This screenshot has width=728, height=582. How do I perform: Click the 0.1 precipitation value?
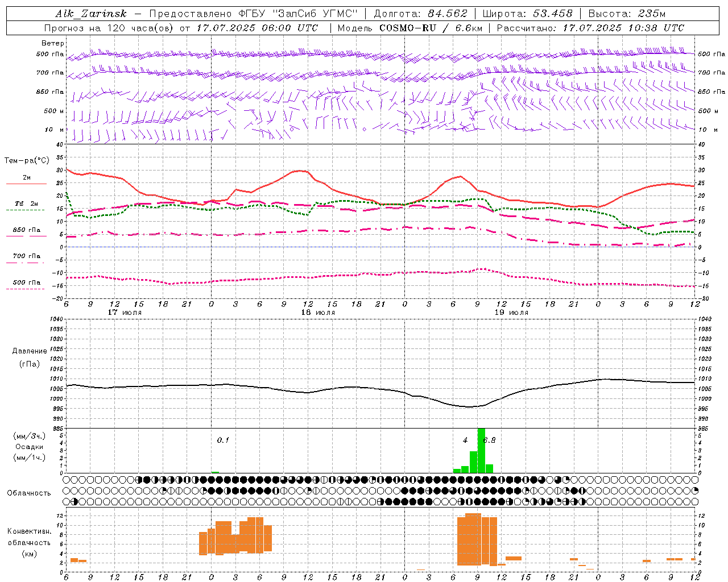click(x=223, y=440)
